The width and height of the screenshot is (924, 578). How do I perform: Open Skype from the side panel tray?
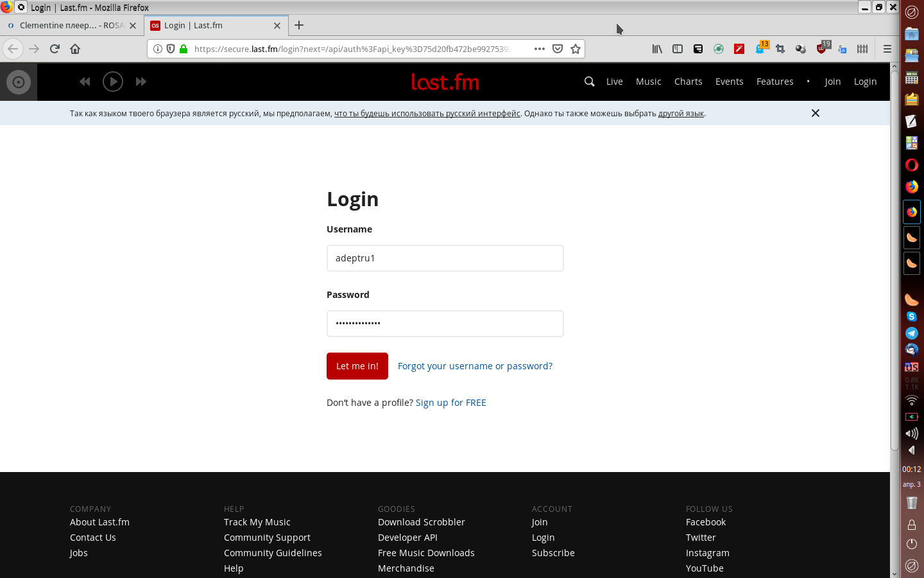point(912,317)
